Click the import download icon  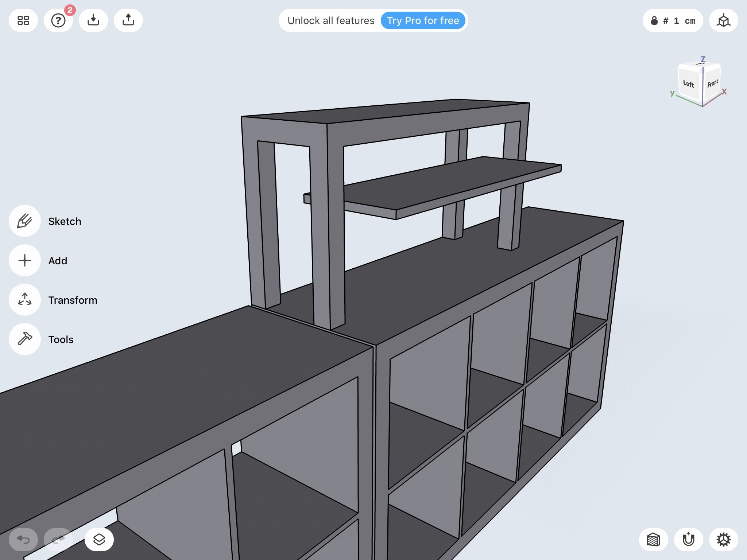[93, 20]
